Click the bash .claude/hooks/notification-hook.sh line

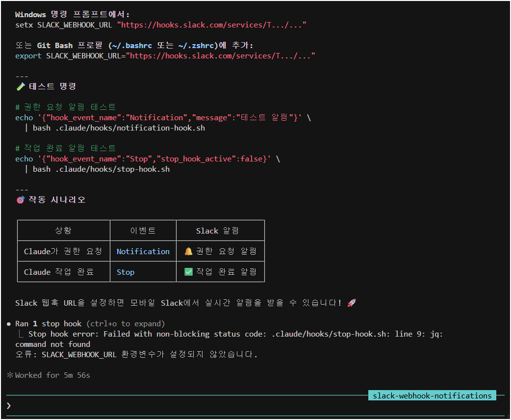[115, 128]
